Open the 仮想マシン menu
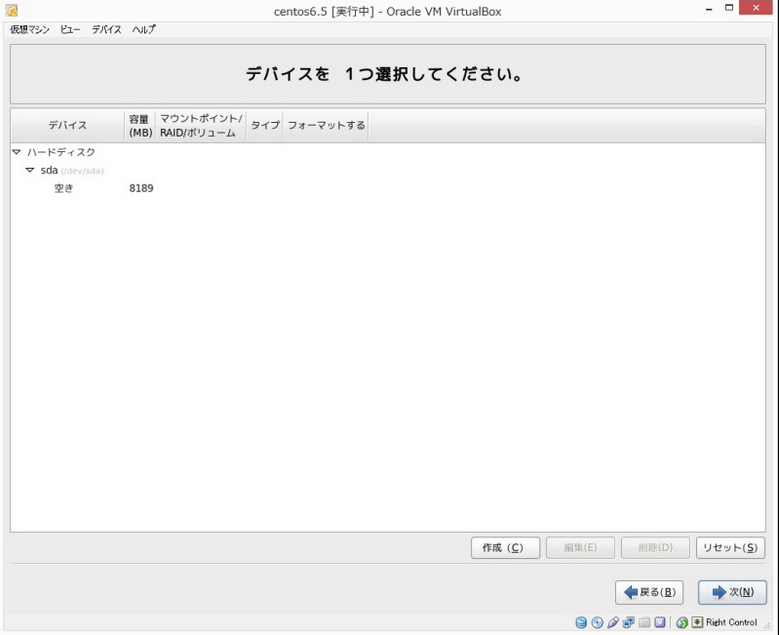This screenshot has height=635, width=779. coord(30,30)
